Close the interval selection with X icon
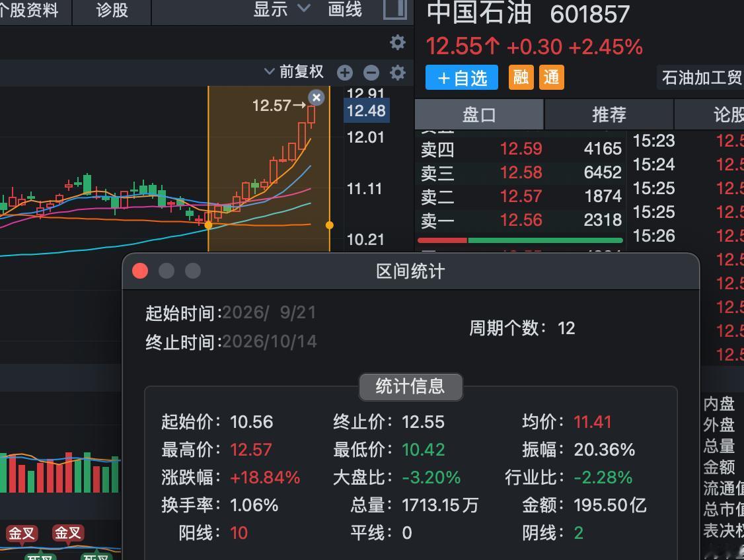The height and width of the screenshot is (560, 744). (316, 98)
